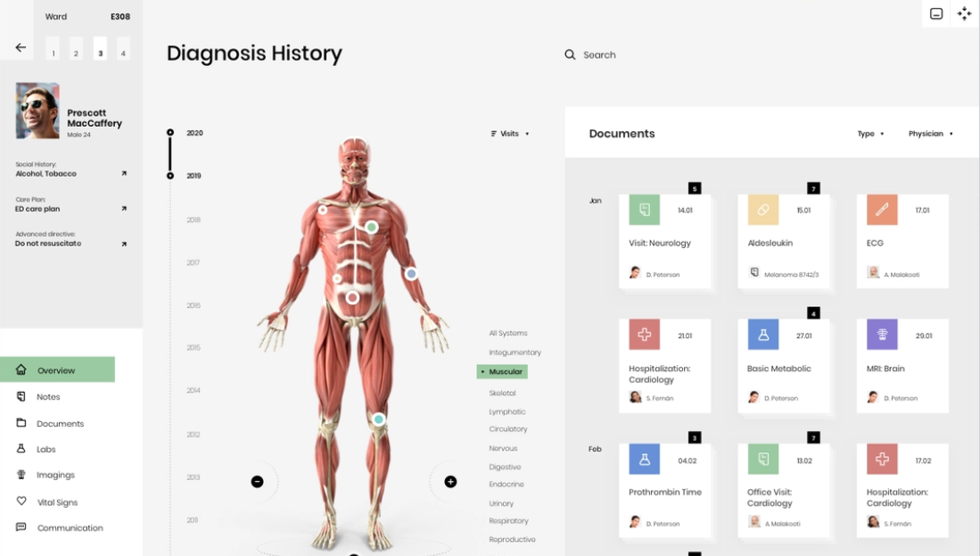Zoom in with the plus button

(x=450, y=482)
